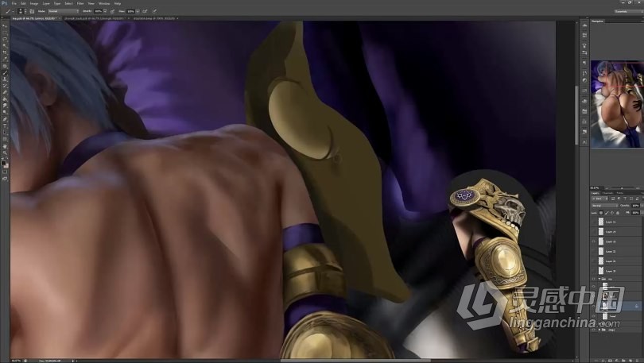Select the Navigator panel tab
The height and width of the screenshot is (363, 644).
pos(598,21)
